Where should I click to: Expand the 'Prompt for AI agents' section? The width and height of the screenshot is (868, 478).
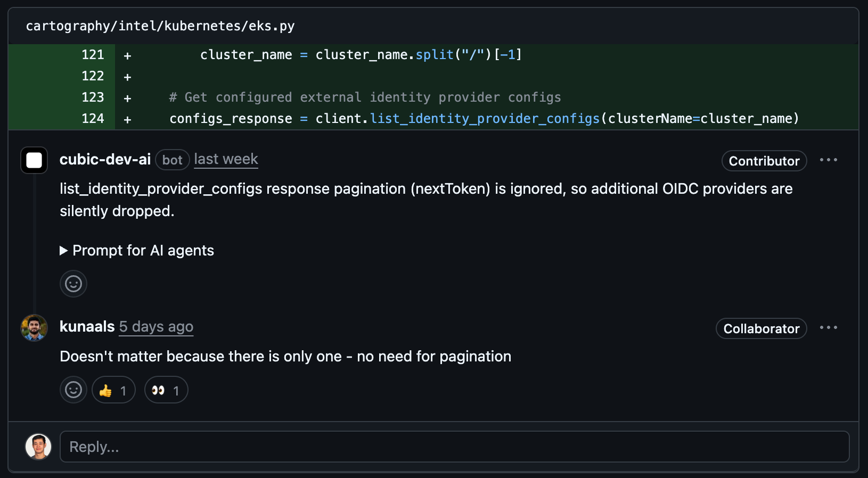coord(137,251)
